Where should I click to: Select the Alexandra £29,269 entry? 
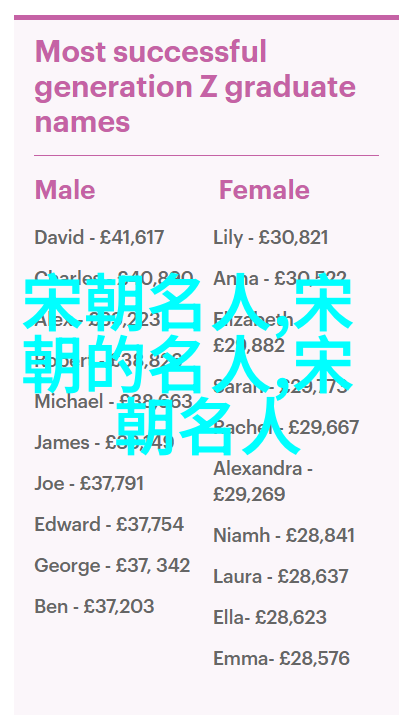point(263,481)
